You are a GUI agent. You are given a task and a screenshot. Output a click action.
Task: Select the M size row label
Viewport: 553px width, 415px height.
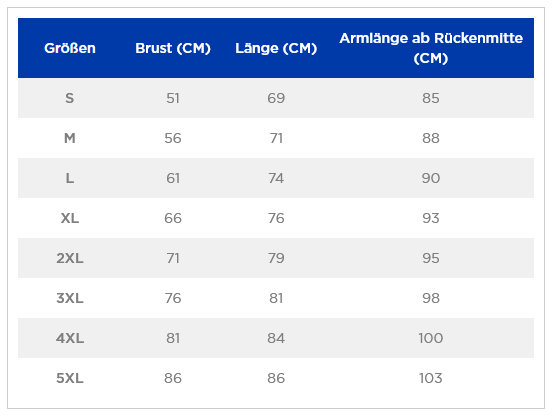point(70,138)
